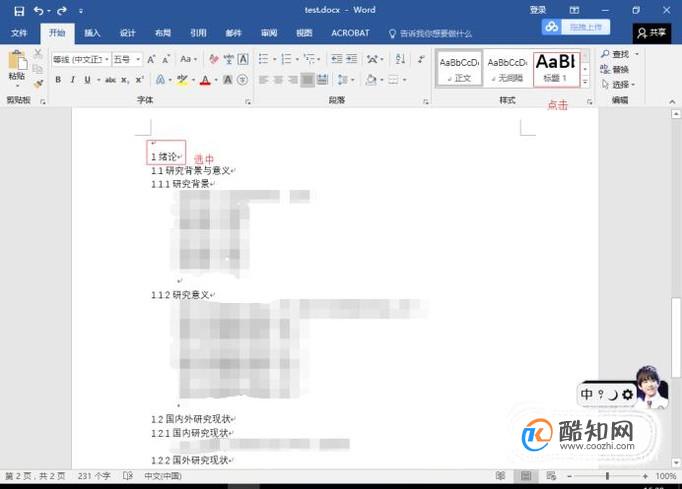Open line spacing dropdown
The width and height of the screenshot is (682, 489).
[346, 80]
